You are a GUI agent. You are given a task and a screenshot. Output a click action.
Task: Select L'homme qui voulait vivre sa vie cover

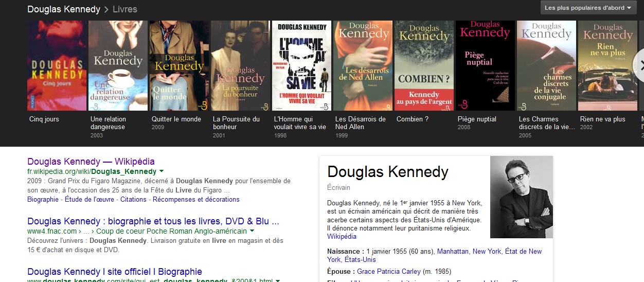(x=301, y=65)
